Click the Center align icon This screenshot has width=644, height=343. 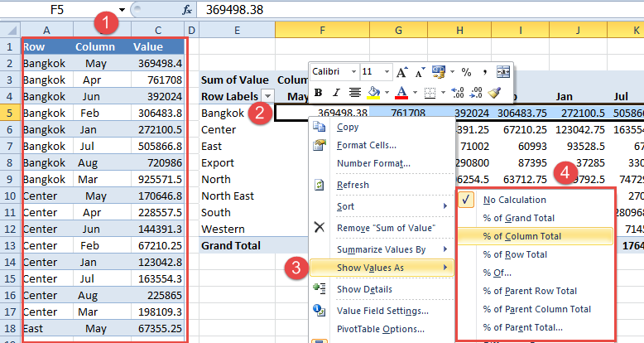coord(356,92)
